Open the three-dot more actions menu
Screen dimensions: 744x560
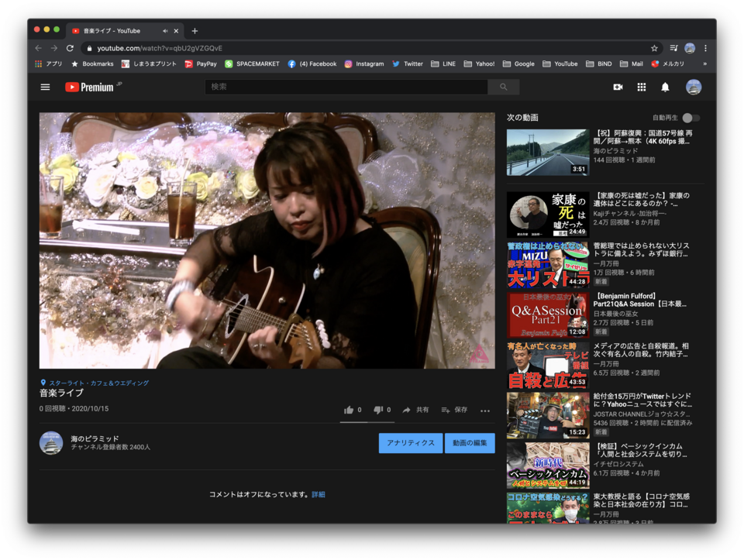click(x=485, y=411)
